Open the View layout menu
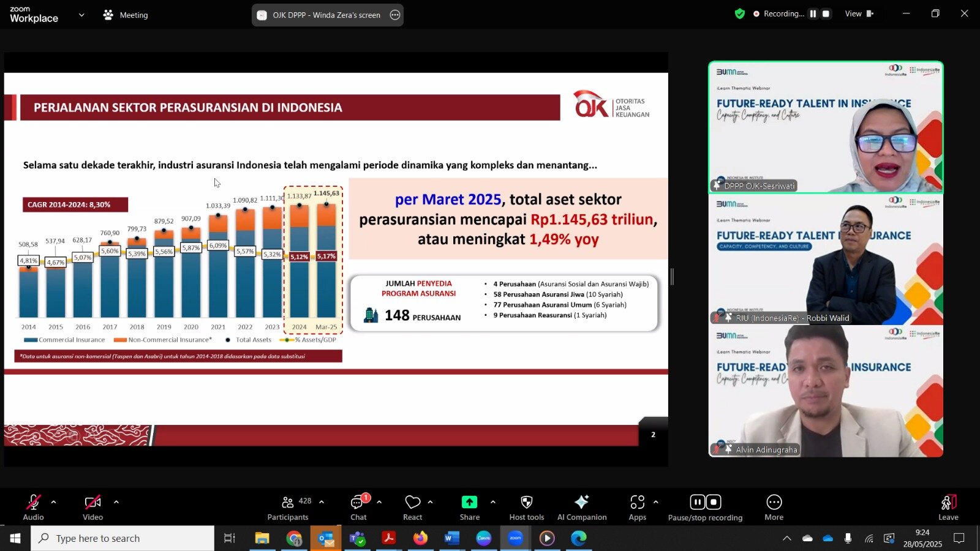Image resolution: width=980 pixels, height=551 pixels. point(859,13)
